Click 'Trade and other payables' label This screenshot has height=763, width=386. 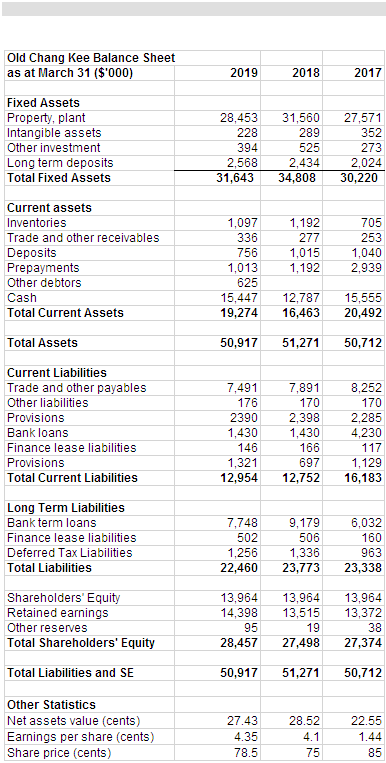pyautogui.click(x=76, y=388)
